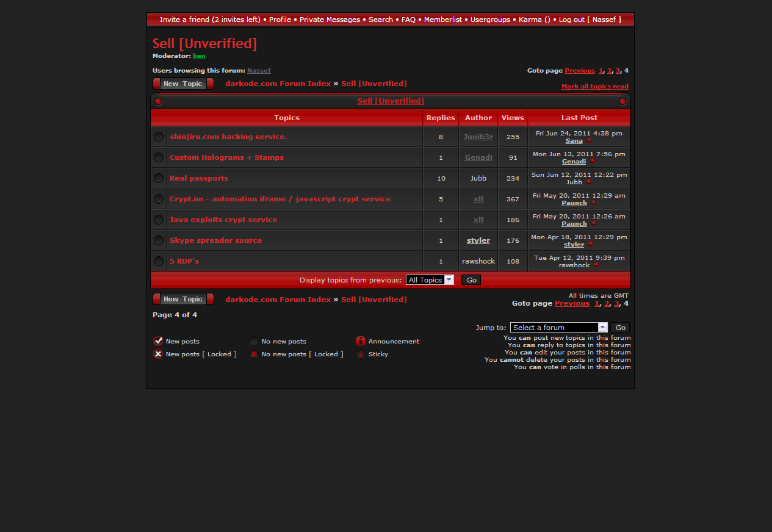Click the topic status icon for Real passports row
772x532 pixels.
(x=159, y=178)
